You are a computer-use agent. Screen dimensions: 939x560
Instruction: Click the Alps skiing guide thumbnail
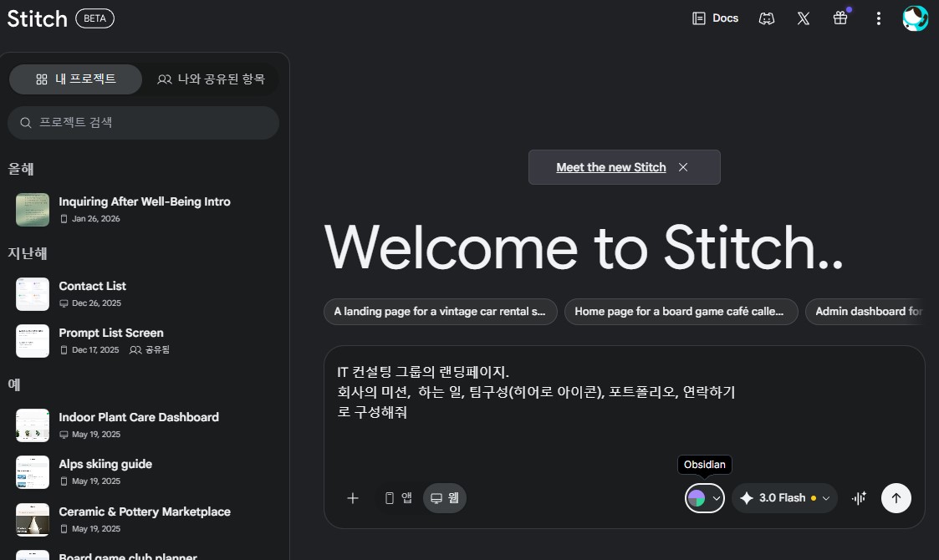pyautogui.click(x=33, y=472)
